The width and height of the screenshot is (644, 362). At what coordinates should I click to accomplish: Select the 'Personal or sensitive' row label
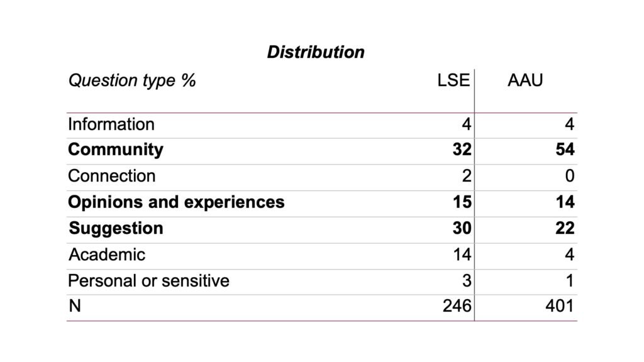click(x=148, y=280)
